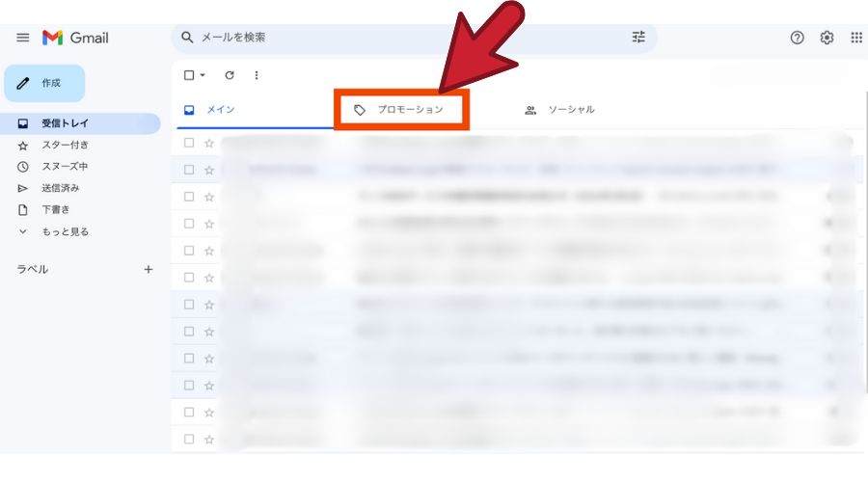Open the main menu hamburger icon
The image size is (868, 482).
pos(23,38)
